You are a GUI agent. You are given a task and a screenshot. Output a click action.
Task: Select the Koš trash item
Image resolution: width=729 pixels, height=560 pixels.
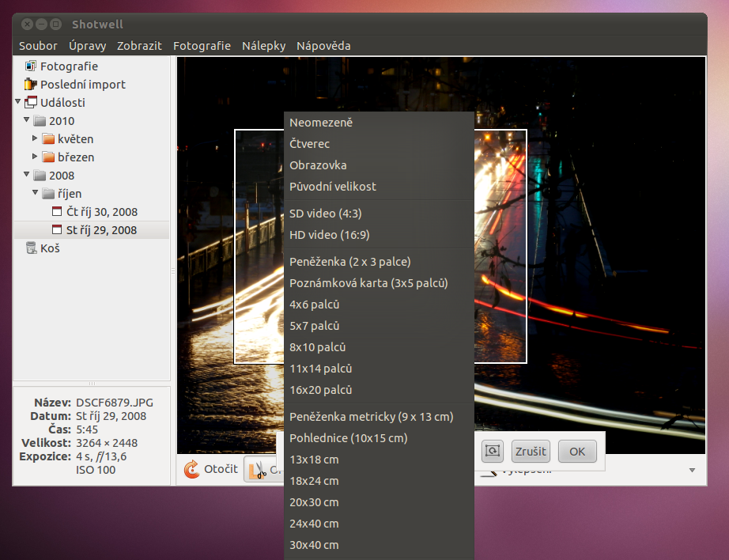(x=51, y=248)
